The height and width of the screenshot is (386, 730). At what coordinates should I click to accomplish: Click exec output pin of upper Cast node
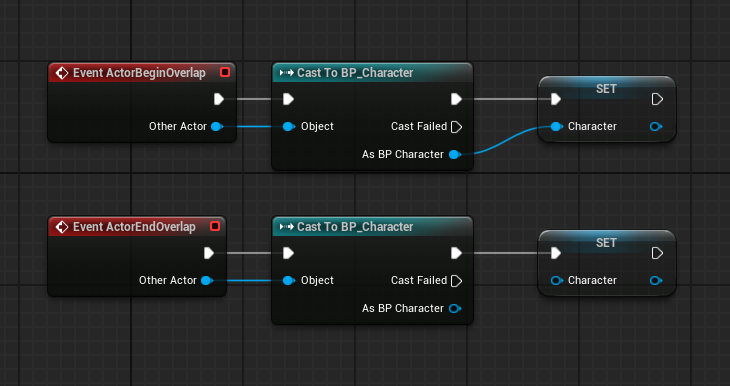pyautogui.click(x=456, y=99)
